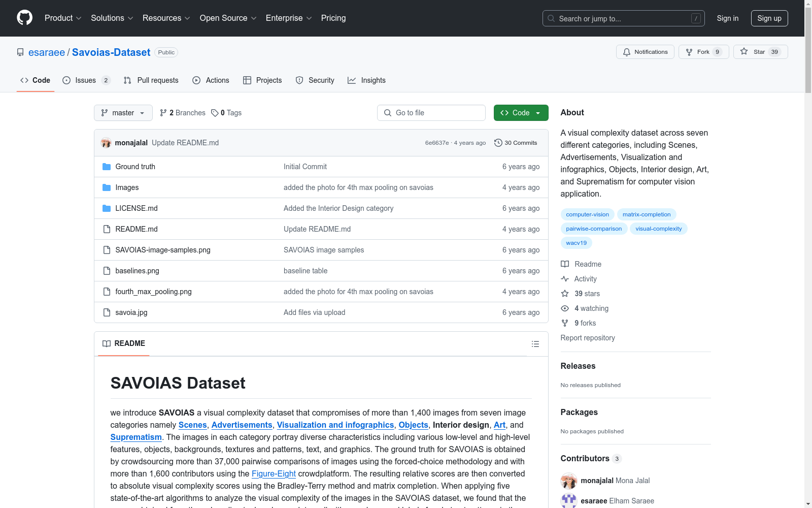Click the baselines.png file icon

tap(107, 271)
